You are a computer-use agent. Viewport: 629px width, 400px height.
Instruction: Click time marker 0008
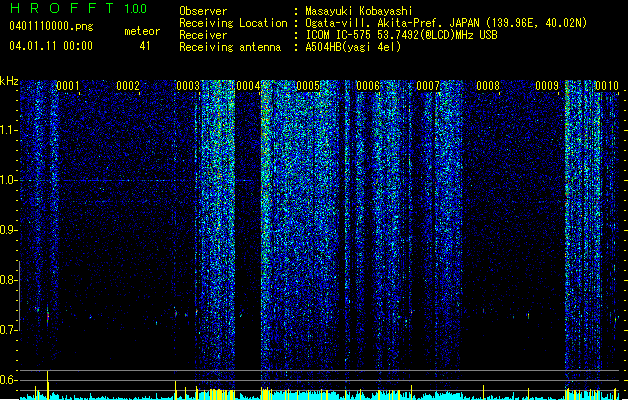tap(488, 86)
